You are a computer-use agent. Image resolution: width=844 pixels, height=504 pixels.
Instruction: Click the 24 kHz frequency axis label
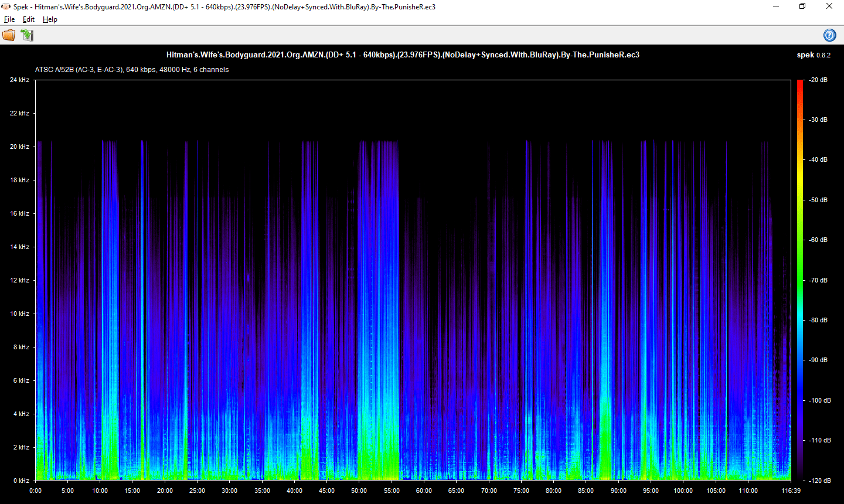(x=19, y=80)
